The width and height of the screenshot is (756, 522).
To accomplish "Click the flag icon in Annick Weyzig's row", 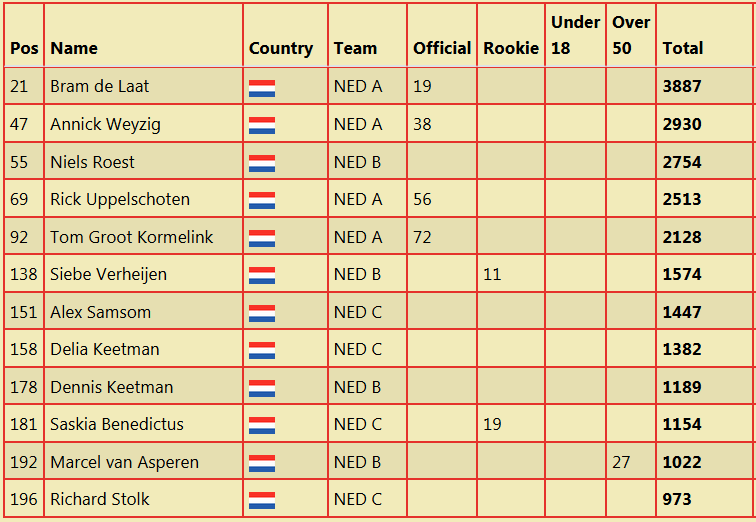I will [262, 126].
